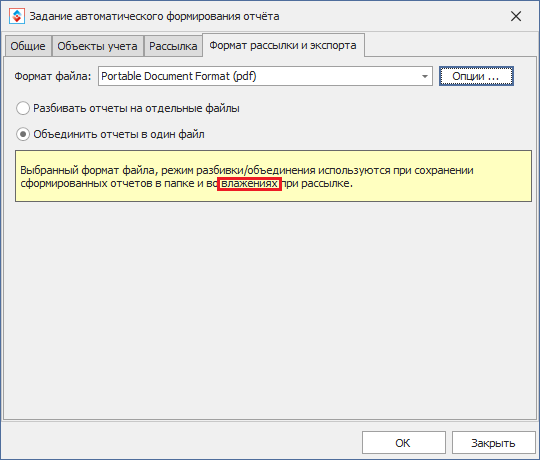Select the Разбивать отчеты на отдельные файлы radio button

click(x=23, y=108)
